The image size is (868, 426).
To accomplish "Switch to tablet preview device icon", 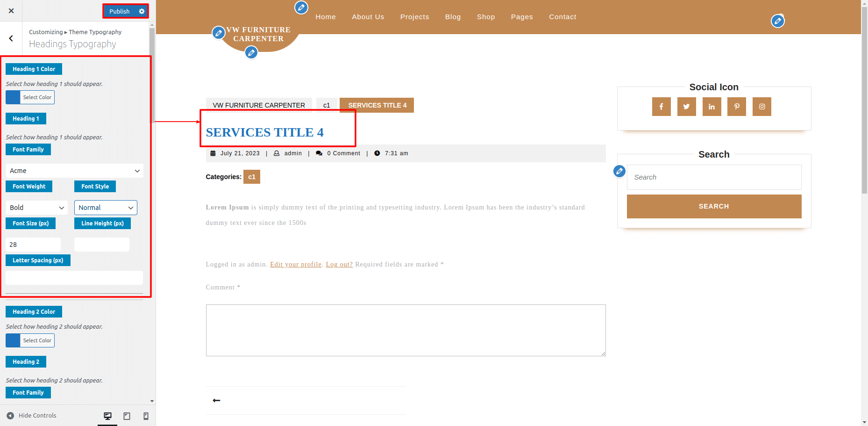I will point(127,416).
